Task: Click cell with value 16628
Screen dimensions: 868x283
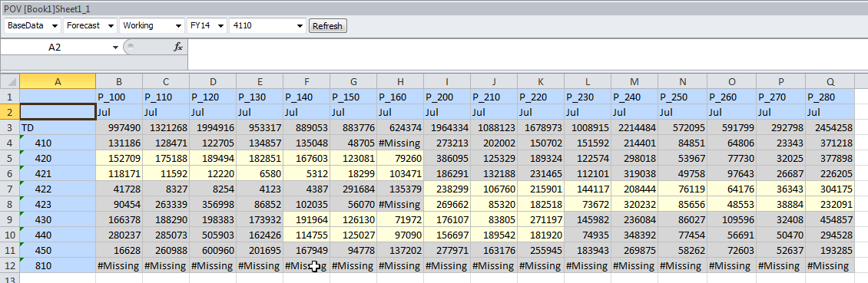Action: pyautogui.click(x=119, y=250)
